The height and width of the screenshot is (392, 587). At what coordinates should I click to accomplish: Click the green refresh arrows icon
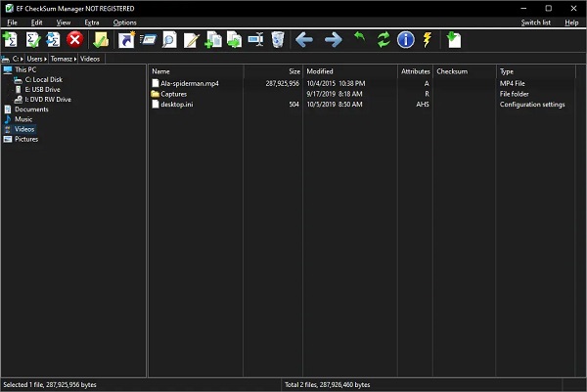point(384,40)
